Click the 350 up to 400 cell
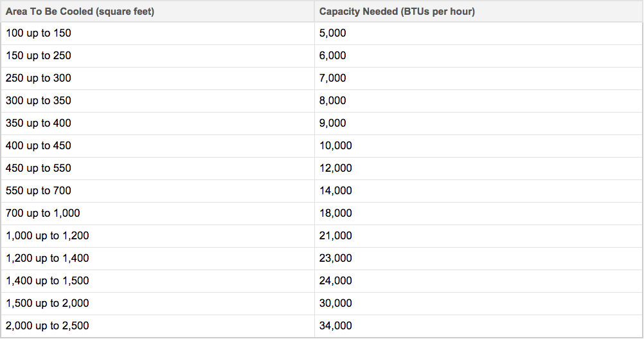Screen dimensions: 644x339 [157, 124]
